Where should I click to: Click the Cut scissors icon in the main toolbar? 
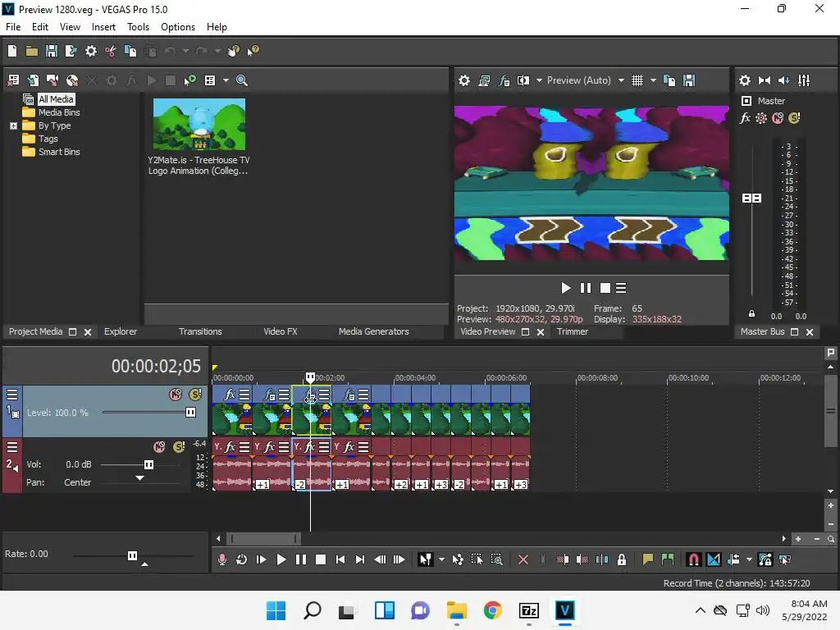pos(111,51)
